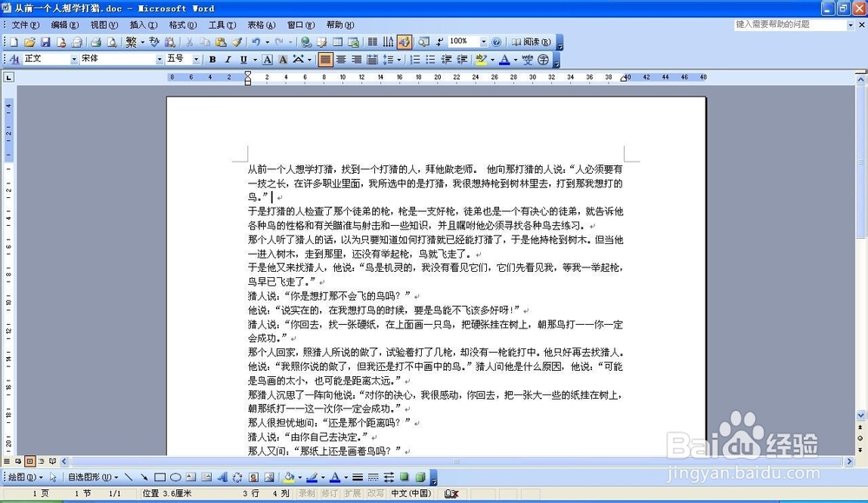The height and width of the screenshot is (503, 868).
Task: Expand line spacing options arrow
Action: coord(398,59)
